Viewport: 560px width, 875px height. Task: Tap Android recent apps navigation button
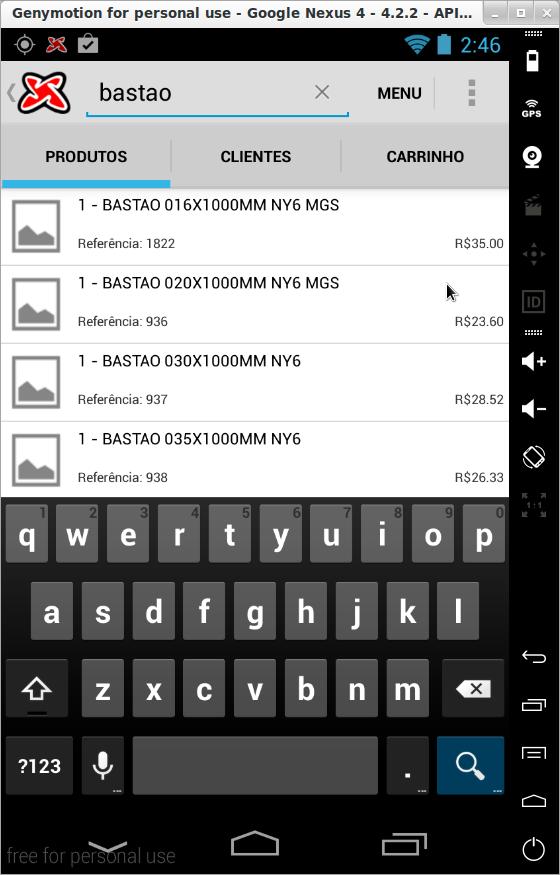tap(404, 844)
